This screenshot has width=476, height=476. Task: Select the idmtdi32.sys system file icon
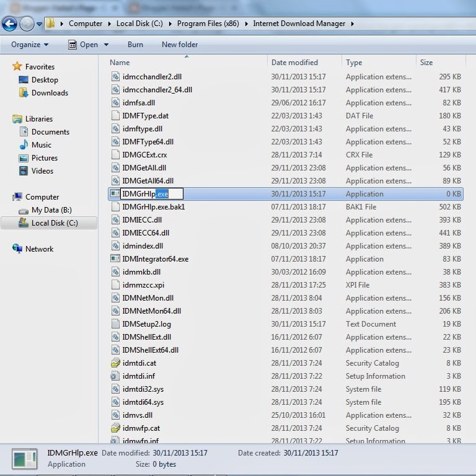(x=115, y=389)
